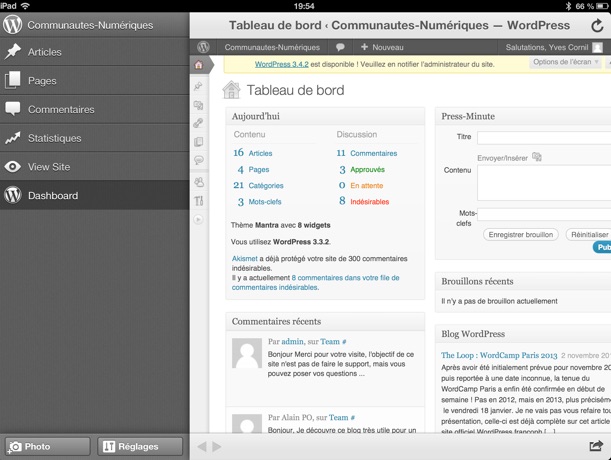Open the comments bubble in the admin bar

point(340,47)
